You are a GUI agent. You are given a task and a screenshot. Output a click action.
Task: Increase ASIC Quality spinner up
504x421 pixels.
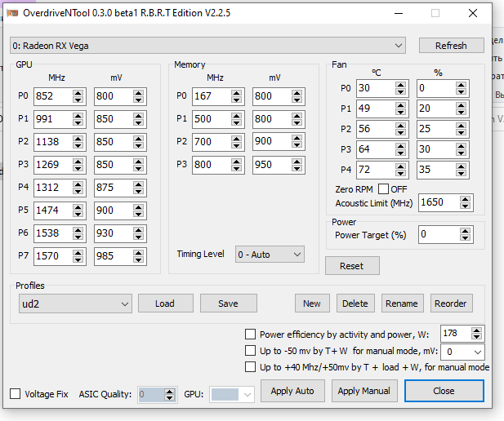click(169, 392)
